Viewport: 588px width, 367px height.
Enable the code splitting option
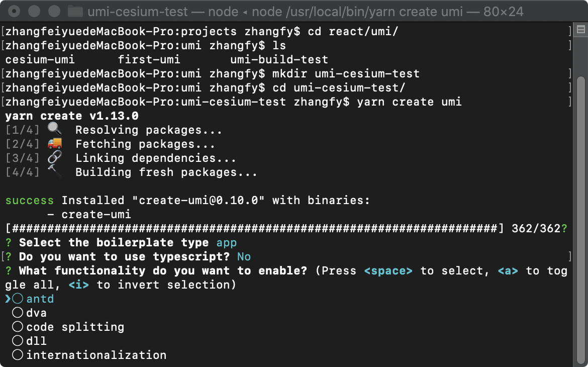18,327
